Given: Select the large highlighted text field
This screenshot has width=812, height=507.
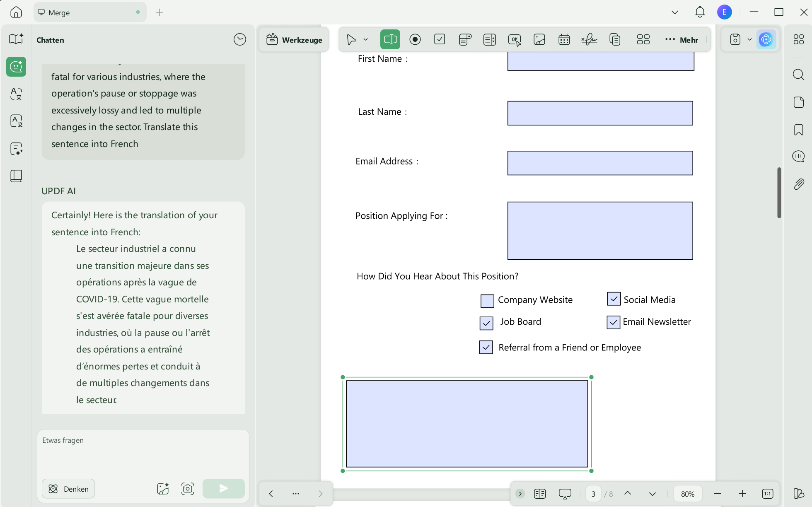Looking at the screenshot, I should (467, 424).
